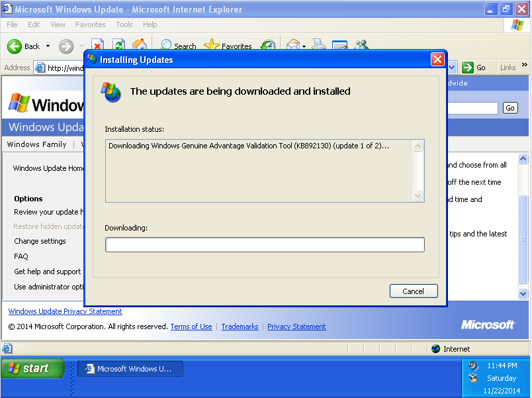Expand the Links toolbar chevron

pos(525,64)
